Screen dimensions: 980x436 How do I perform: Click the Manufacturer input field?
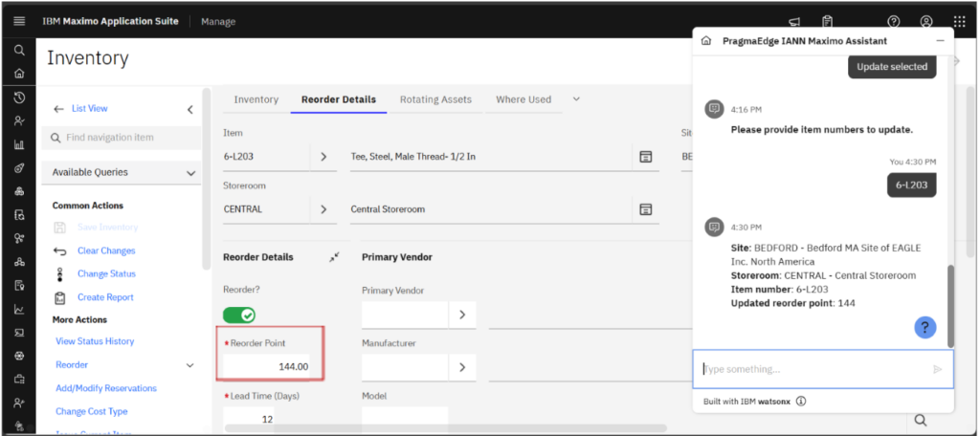[x=405, y=367]
